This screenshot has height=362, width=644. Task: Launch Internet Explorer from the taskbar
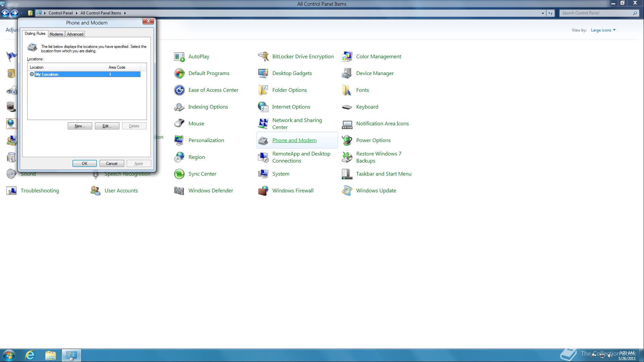point(30,355)
